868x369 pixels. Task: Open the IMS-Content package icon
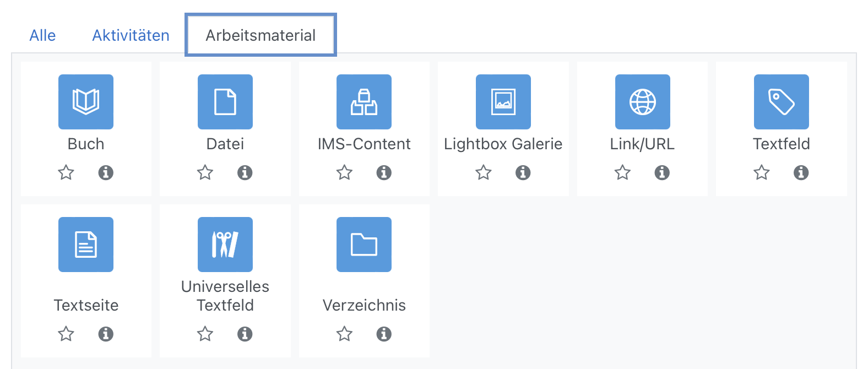pos(364,101)
